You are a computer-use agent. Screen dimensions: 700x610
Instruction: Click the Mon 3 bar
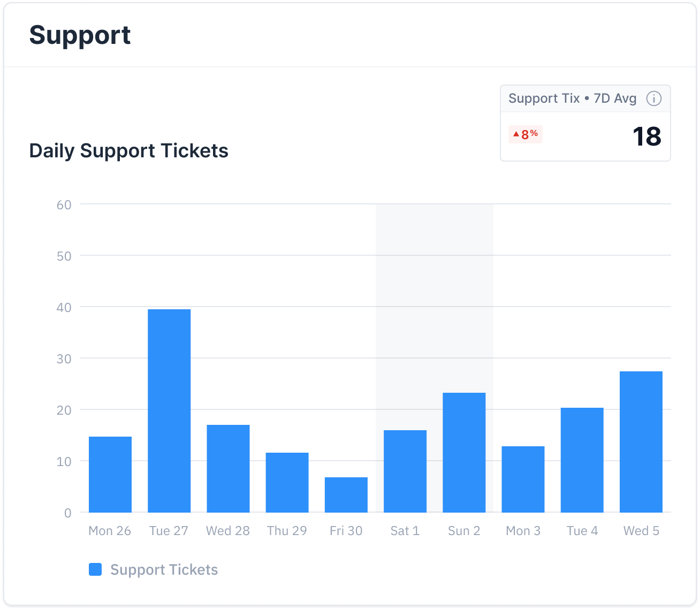tap(523, 479)
